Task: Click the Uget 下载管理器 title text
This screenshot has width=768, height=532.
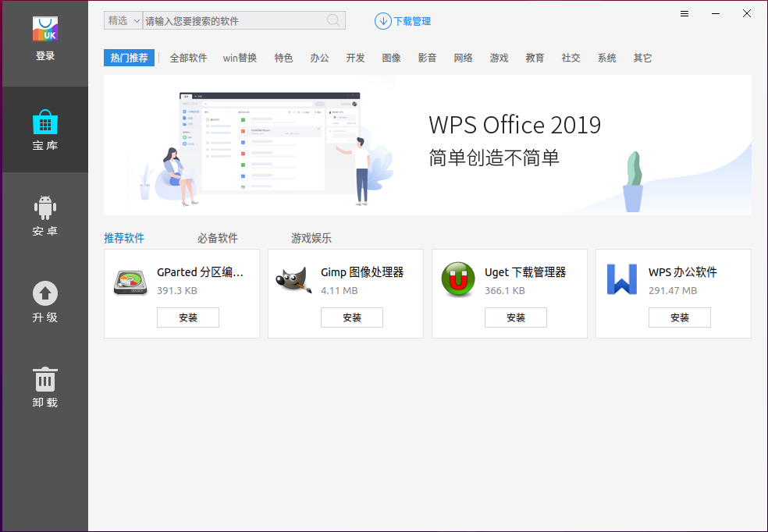Action: point(525,272)
